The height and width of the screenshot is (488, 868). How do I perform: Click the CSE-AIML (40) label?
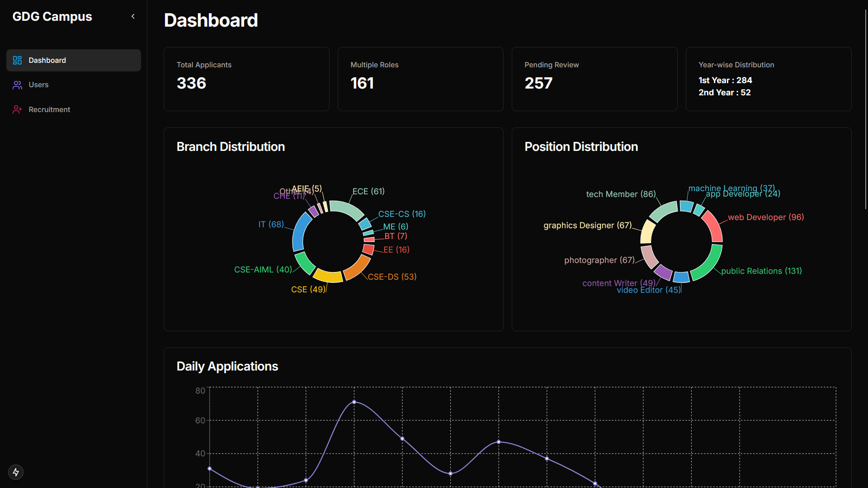point(263,270)
